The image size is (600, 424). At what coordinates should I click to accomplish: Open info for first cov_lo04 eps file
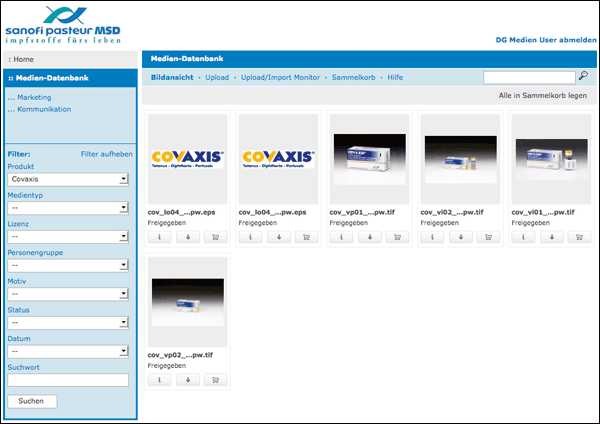coord(160,238)
